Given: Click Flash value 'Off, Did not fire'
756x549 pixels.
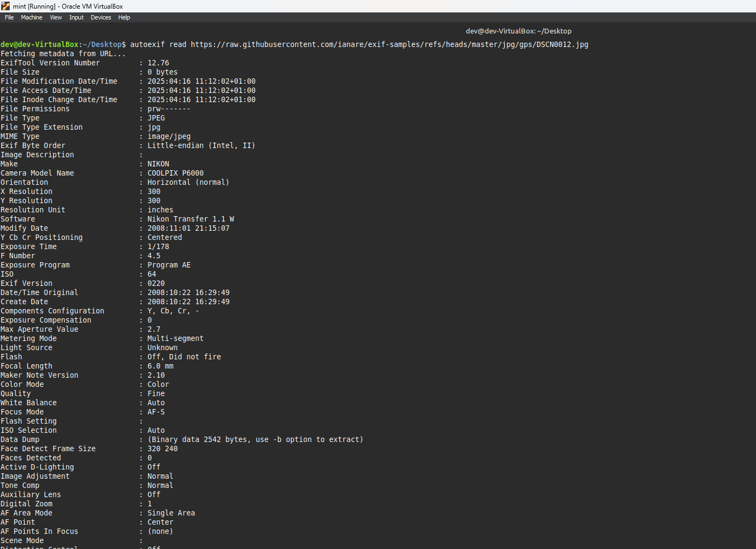Looking at the screenshot, I should (x=184, y=357).
